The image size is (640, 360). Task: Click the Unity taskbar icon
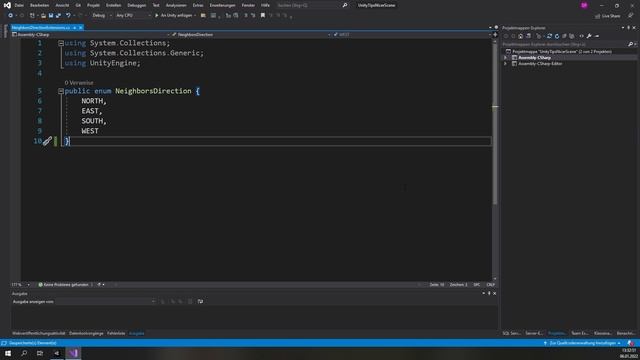[57, 353]
